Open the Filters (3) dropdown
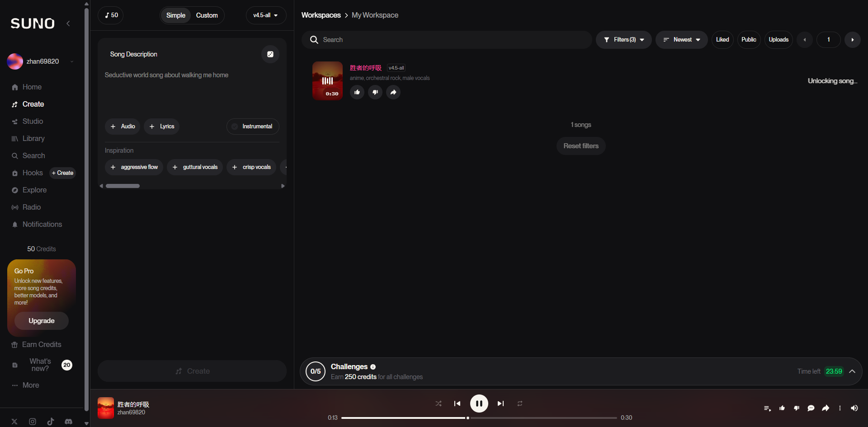This screenshot has height=427, width=868. point(624,40)
